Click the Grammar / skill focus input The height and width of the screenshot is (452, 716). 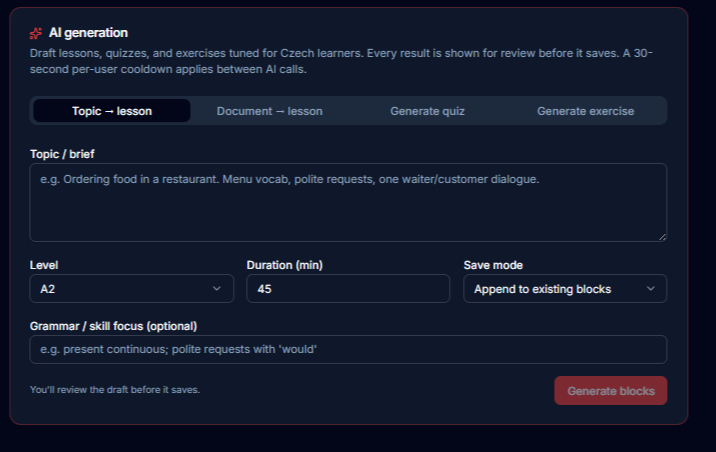pyautogui.click(x=348, y=349)
